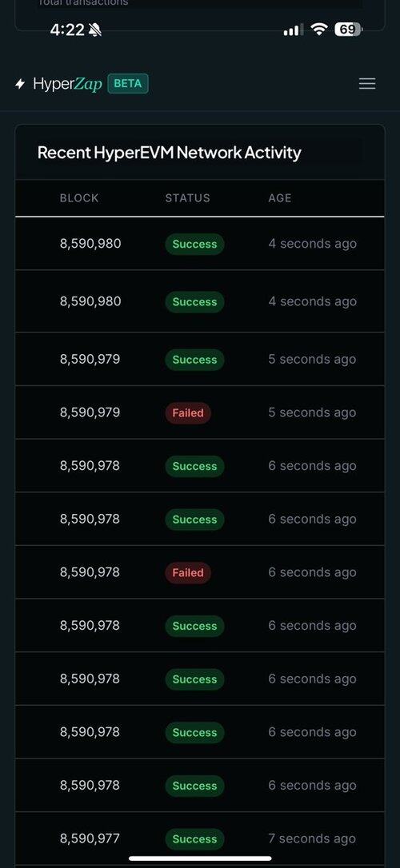Image resolution: width=400 pixels, height=868 pixels.
Task: Click the Success badge in block 8,590,977 row
Action: click(x=194, y=839)
